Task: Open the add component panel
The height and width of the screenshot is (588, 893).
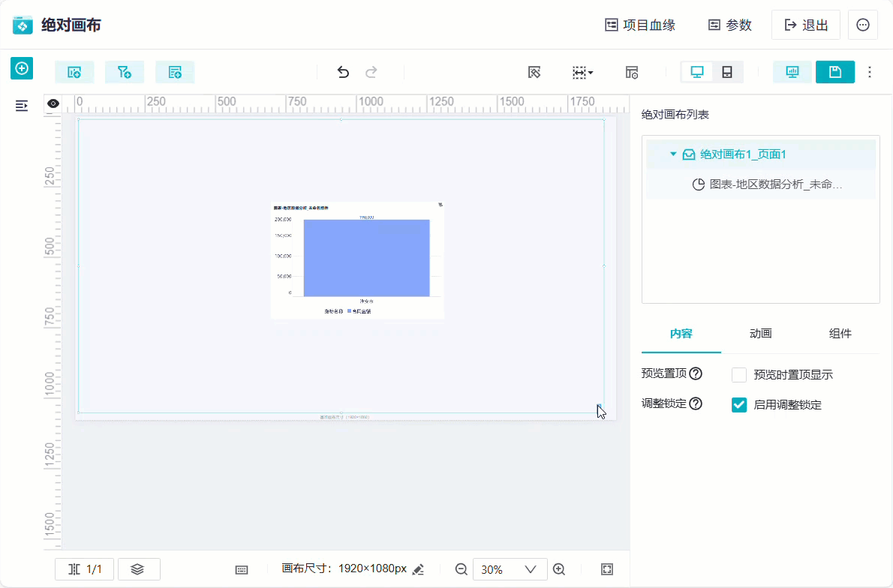Action: [22, 68]
